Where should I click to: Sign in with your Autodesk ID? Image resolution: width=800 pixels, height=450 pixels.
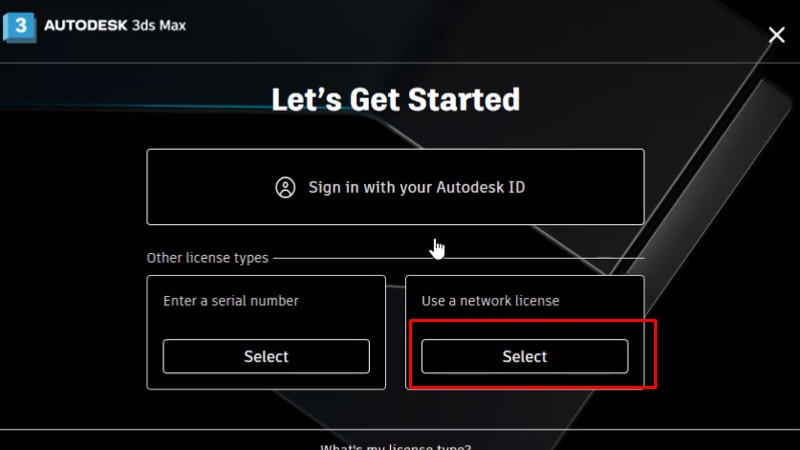click(x=395, y=187)
